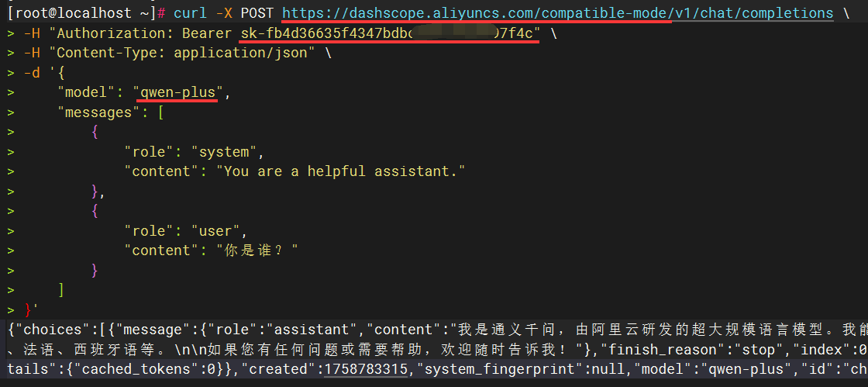Image resolution: width=868 pixels, height=387 pixels.
Task: Click the word curl in the command
Action: click(x=190, y=14)
